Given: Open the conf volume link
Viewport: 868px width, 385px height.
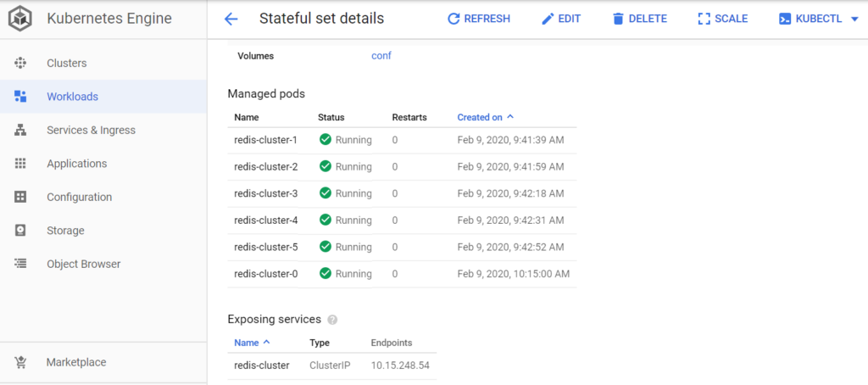Looking at the screenshot, I should coord(381,56).
